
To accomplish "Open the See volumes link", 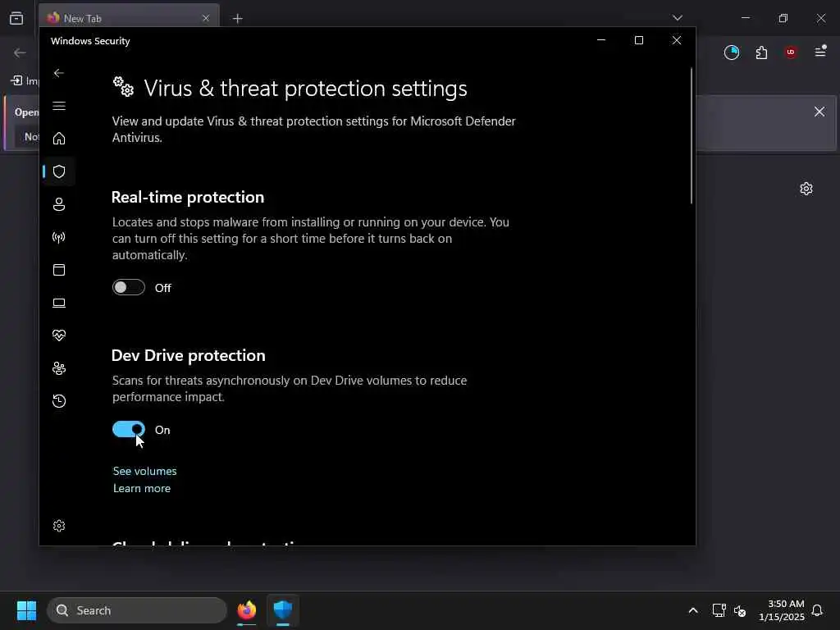I will (x=144, y=472).
